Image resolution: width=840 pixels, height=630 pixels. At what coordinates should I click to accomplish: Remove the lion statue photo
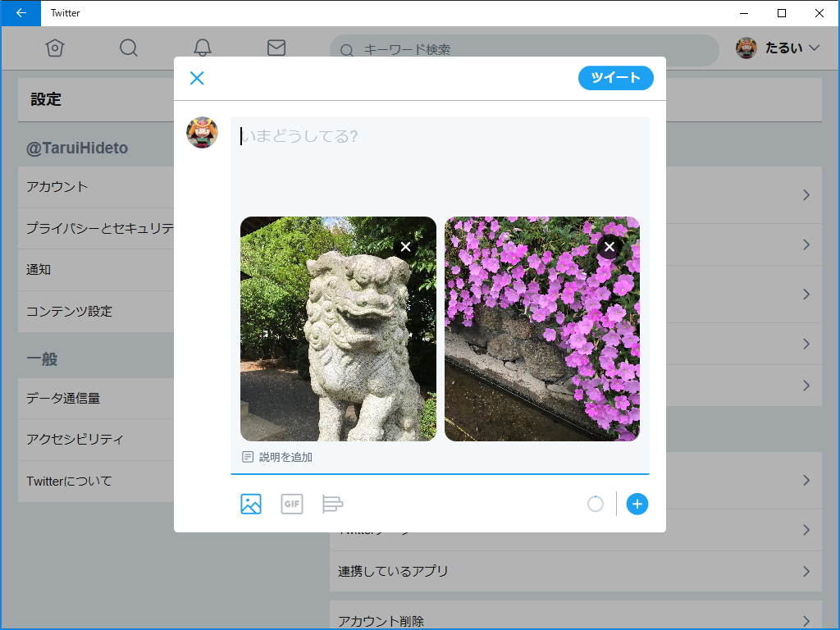pos(404,246)
